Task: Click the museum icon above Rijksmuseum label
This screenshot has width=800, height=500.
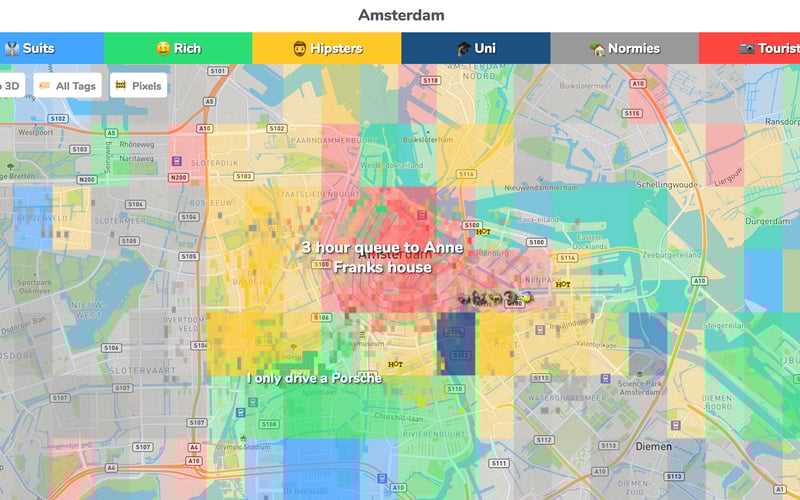Action: pos(363,335)
